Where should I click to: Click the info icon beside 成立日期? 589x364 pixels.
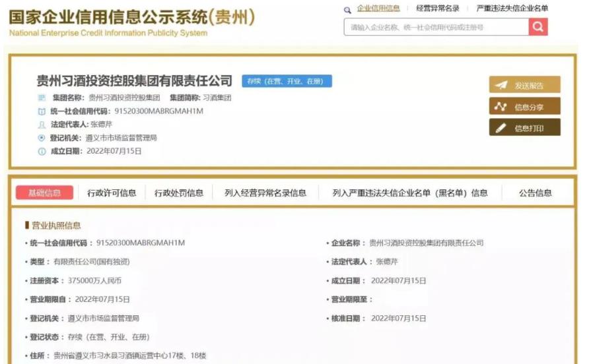[x=42, y=152]
